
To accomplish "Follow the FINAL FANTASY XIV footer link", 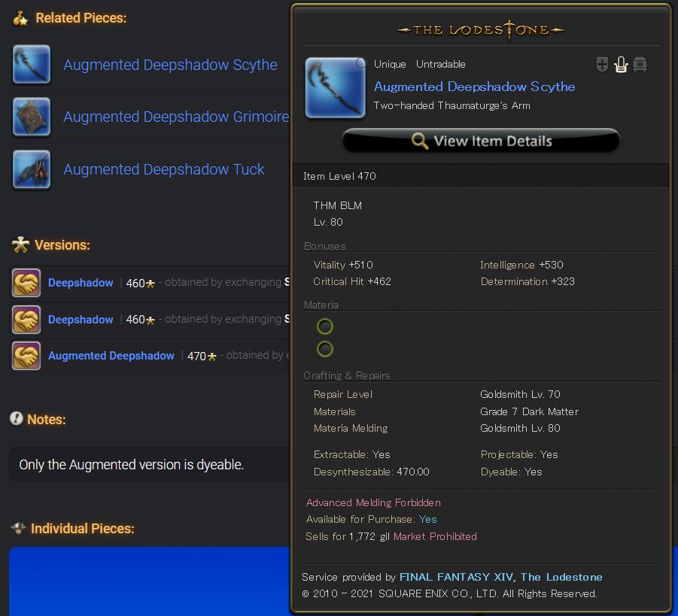I will [x=457, y=577].
